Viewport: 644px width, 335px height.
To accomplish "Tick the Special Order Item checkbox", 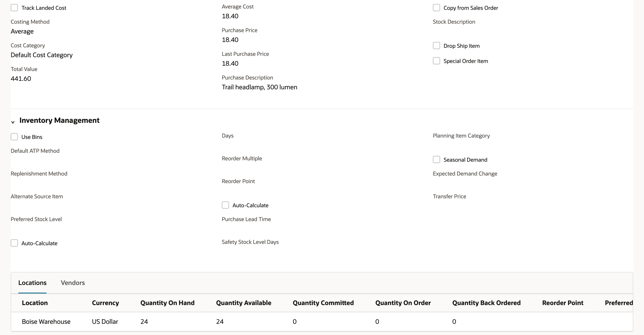I will pyautogui.click(x=436, y=61).
